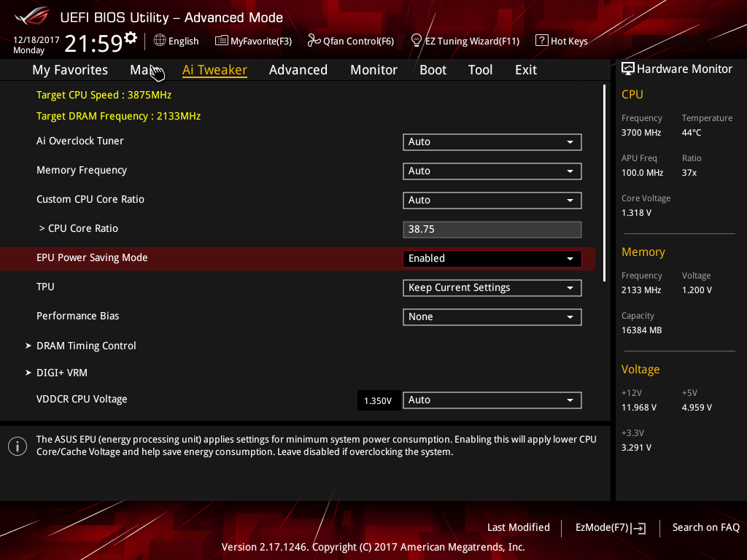Open Hot Keys question mark icon

tap(542, 41)
